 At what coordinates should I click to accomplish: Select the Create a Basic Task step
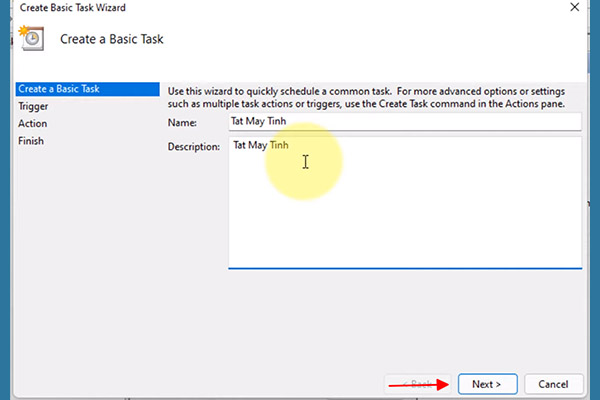pos(88,89)
